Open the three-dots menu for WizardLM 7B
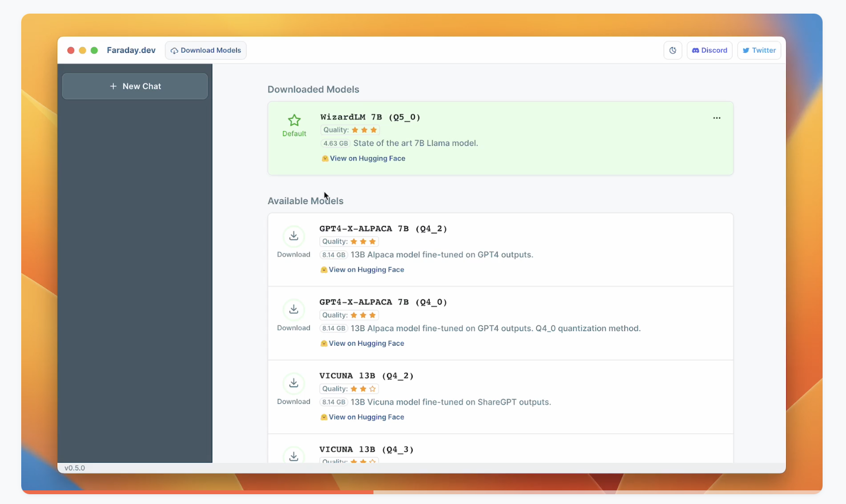Screen dimensions: 846x504 (716, 118)
